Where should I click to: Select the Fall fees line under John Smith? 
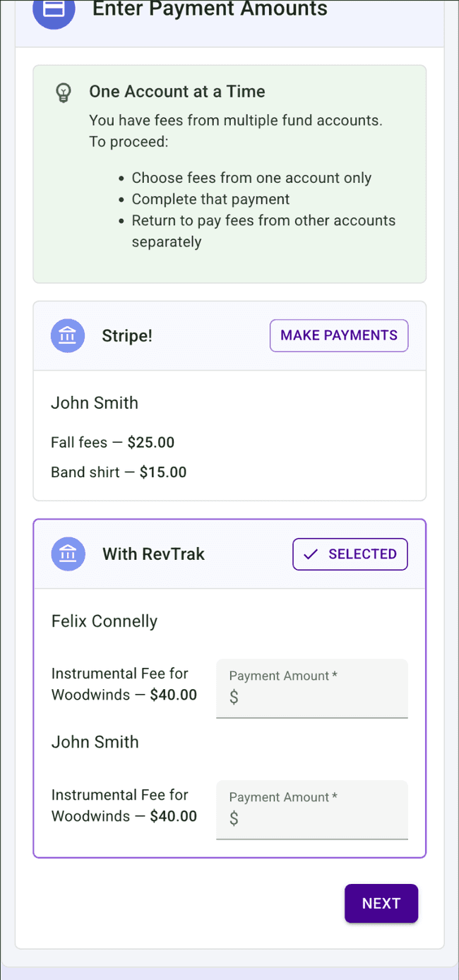113,442
